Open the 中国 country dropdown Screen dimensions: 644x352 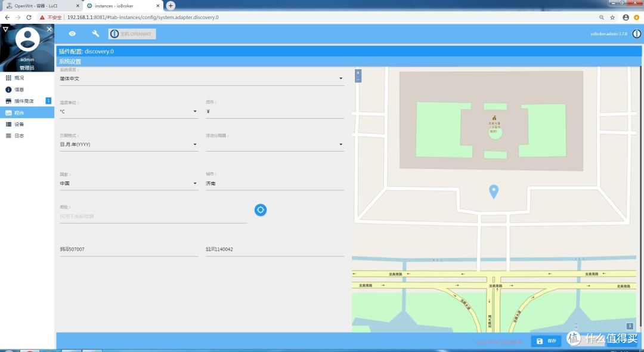(x=128, y=184)
